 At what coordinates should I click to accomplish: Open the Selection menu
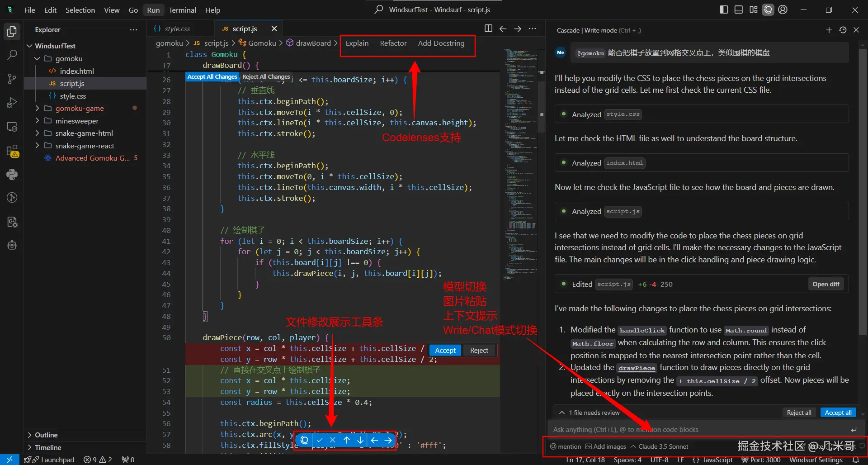point(80,10)
